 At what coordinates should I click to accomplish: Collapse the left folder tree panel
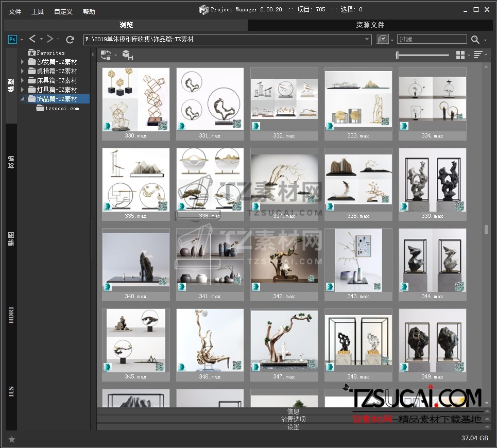93,55
